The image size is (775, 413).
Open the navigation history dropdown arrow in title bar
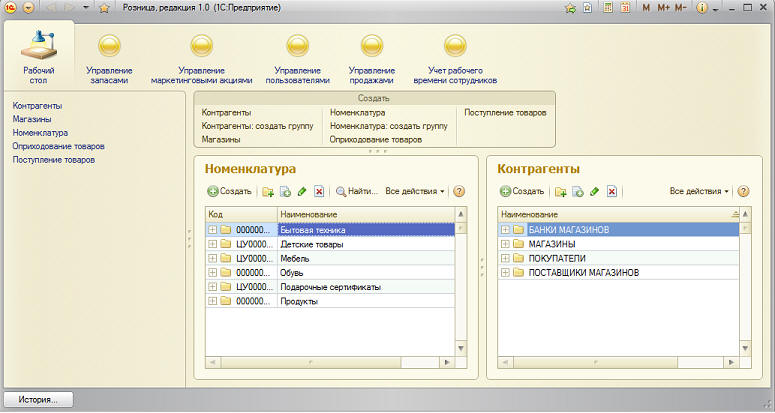[86, 8]
